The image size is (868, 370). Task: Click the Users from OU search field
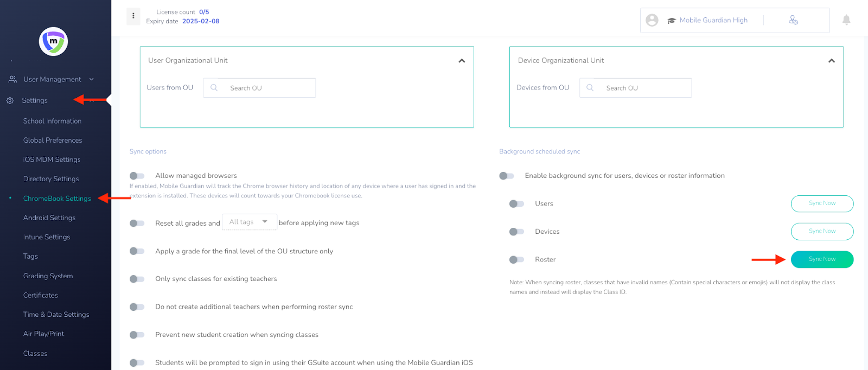tap(259, 88)
